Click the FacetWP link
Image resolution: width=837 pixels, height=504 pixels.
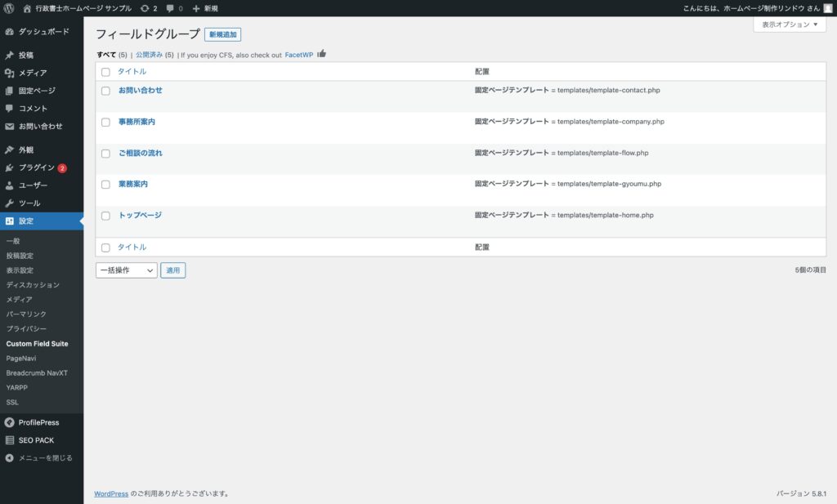299,55
